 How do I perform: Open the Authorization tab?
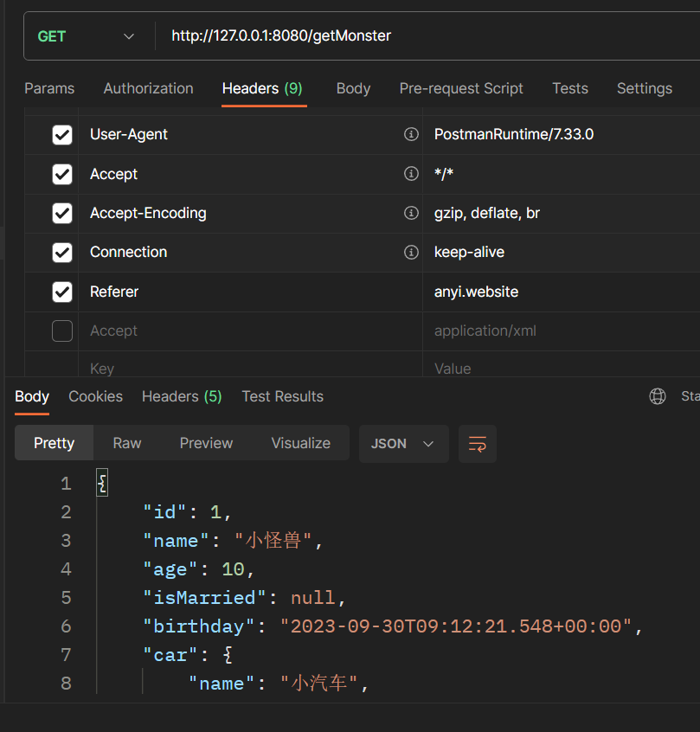click(x=148, y=88)
